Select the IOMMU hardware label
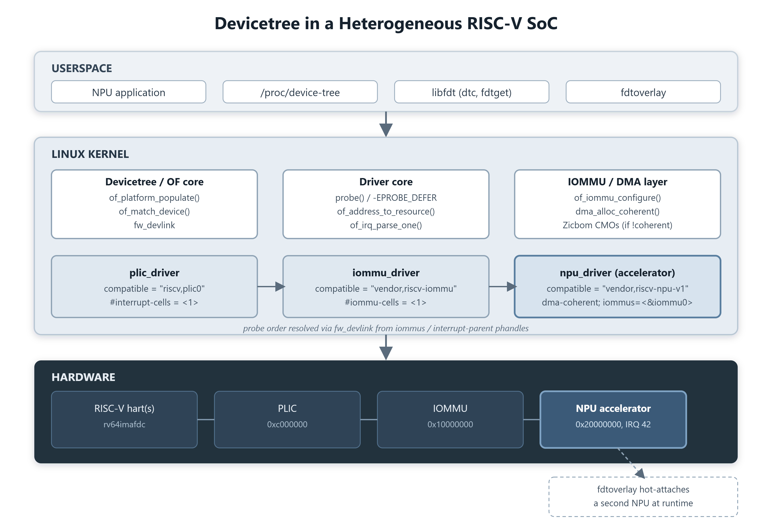 450,408
